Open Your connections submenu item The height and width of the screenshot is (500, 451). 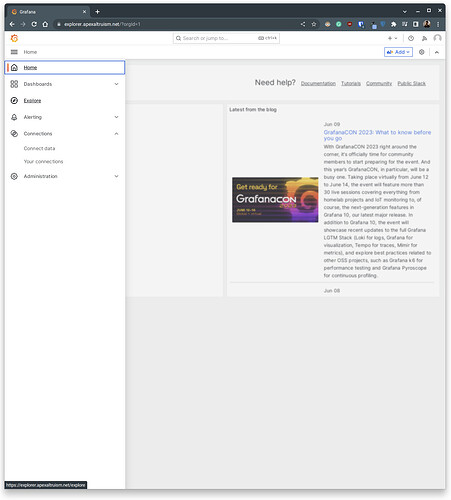tap(43, 161)
